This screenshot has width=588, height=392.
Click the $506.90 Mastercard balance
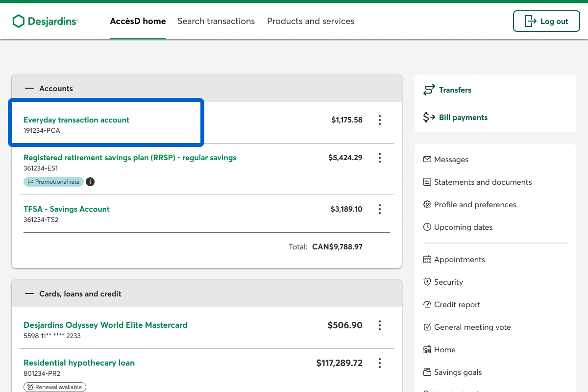pos(345,325)
